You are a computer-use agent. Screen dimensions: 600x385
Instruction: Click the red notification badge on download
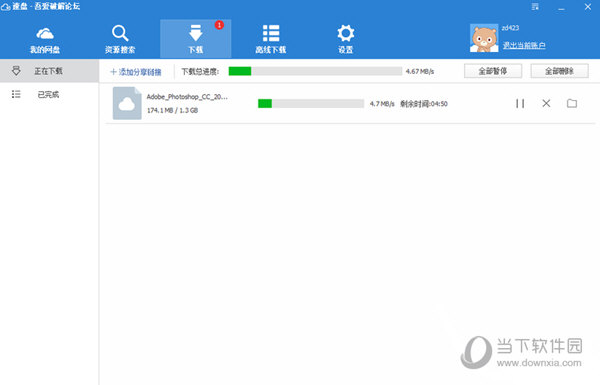point(219,25)
